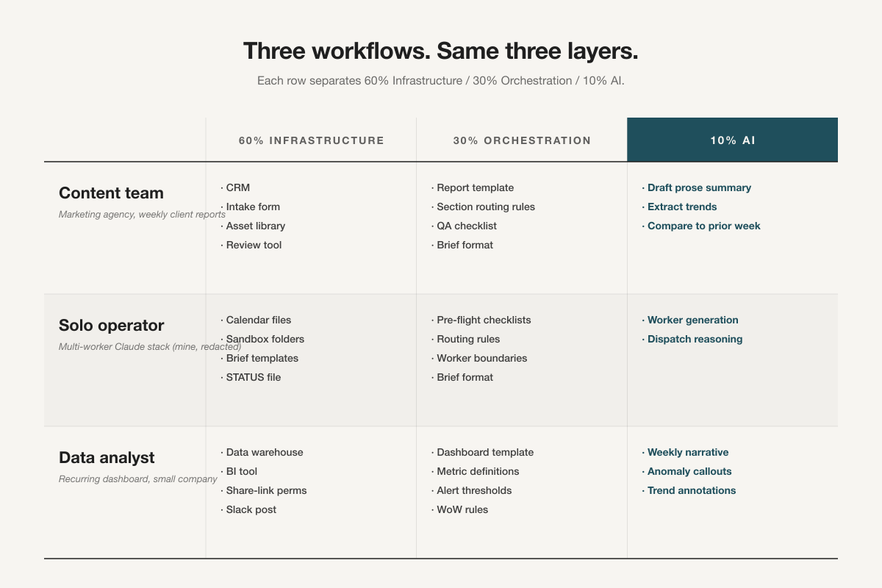Image resolution: width=882 pixels, height=588 pixels.
Task: Click the 'Trend annotations' item
Action: [689, 490]
